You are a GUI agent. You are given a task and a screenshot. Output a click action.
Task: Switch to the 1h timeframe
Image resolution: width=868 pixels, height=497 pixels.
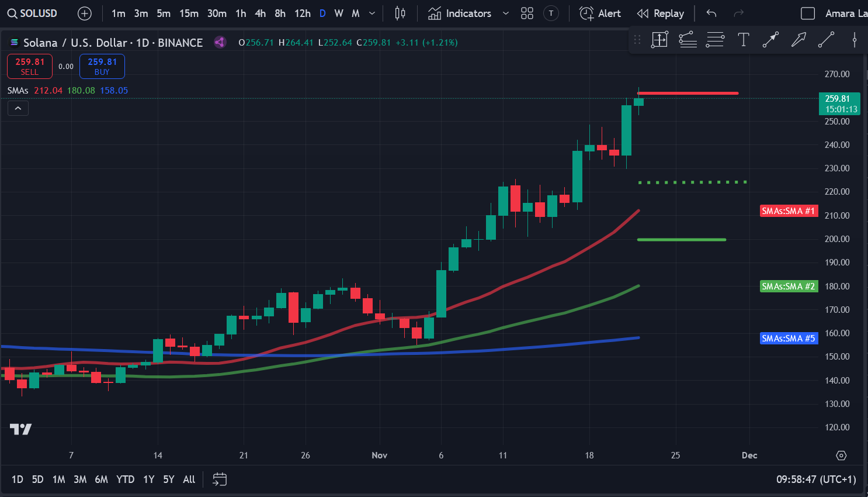(241, 13)
